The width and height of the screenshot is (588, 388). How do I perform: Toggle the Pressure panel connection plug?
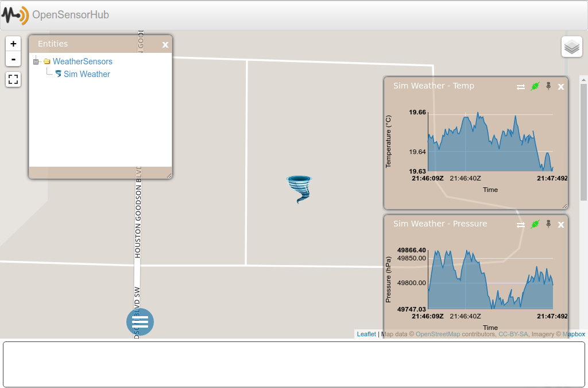point(535,224)
